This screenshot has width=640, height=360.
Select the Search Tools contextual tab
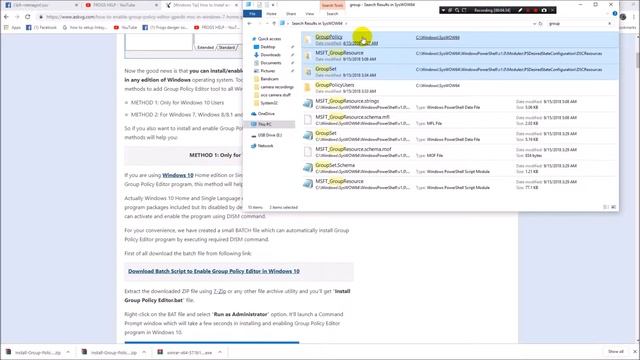tap(332, 5)
